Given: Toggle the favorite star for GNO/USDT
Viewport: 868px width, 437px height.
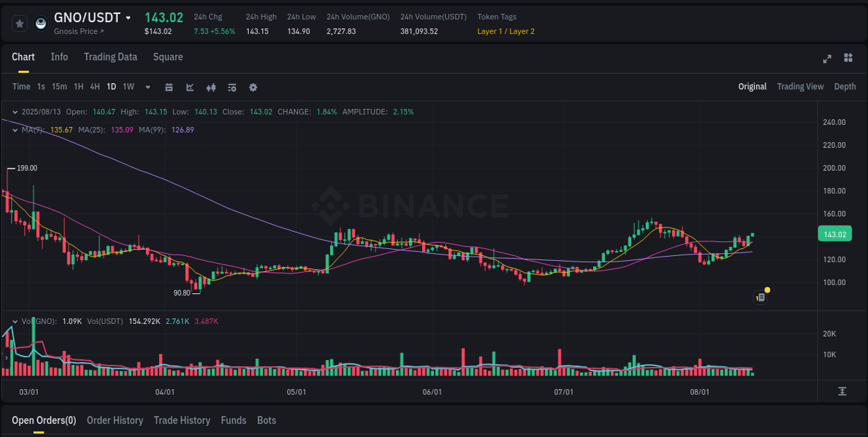Looking at the screenshot, I should [x=19, y=23].
